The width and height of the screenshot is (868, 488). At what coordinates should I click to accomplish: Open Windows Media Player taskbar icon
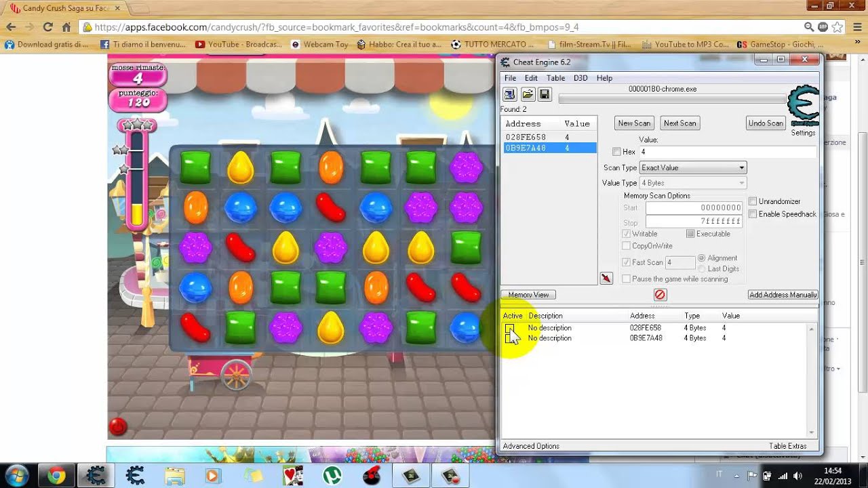click(x=213, y=476)
